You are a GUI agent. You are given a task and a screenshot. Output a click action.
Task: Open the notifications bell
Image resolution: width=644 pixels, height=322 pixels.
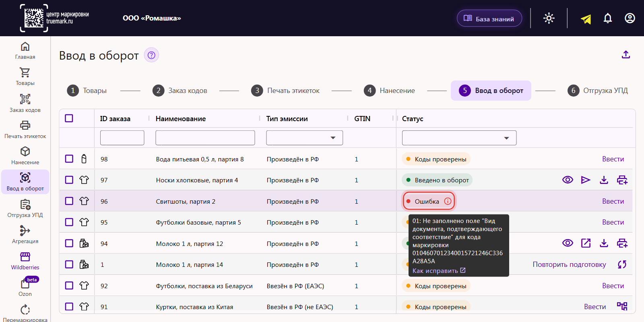(x=608, y=18)
